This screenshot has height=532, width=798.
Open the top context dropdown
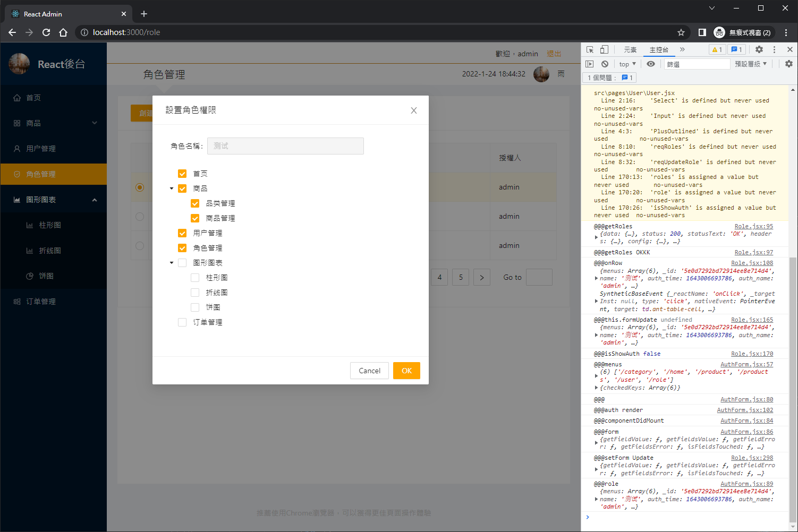[x=627, y=64]
